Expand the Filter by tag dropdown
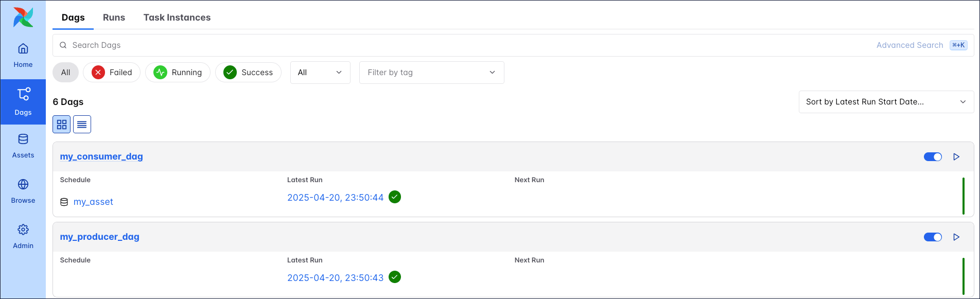This screenshot has width=980, height=299. tap(431, 73)
